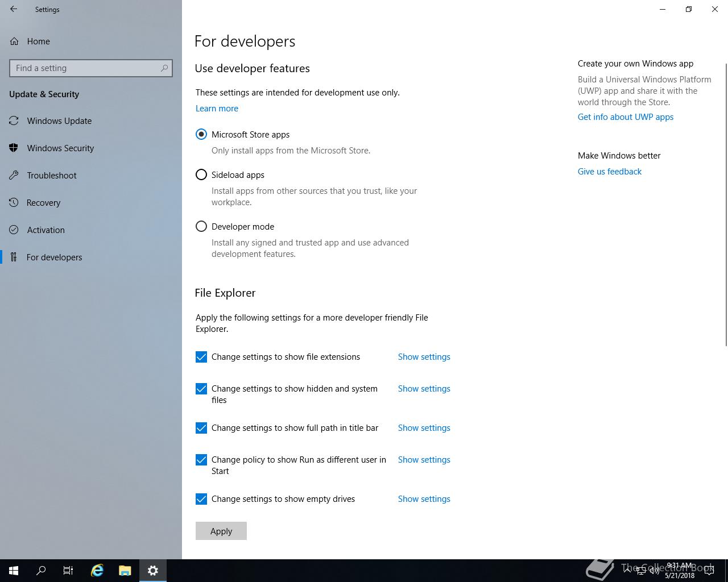The height and width of the screenshot is (582, 728).
Task: Open Show settings for full path in title bar
Action: pyautogui.click(x=424, y=428)
